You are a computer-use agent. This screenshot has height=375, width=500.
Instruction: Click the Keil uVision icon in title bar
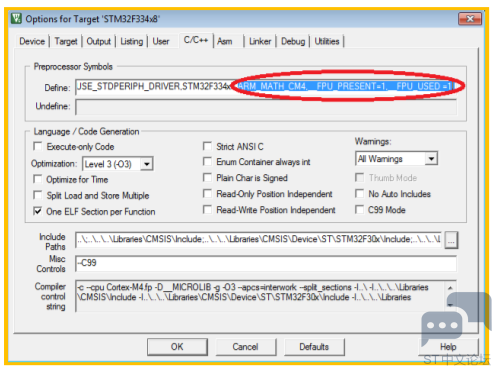pyautogui.click(x=16, y=18)
